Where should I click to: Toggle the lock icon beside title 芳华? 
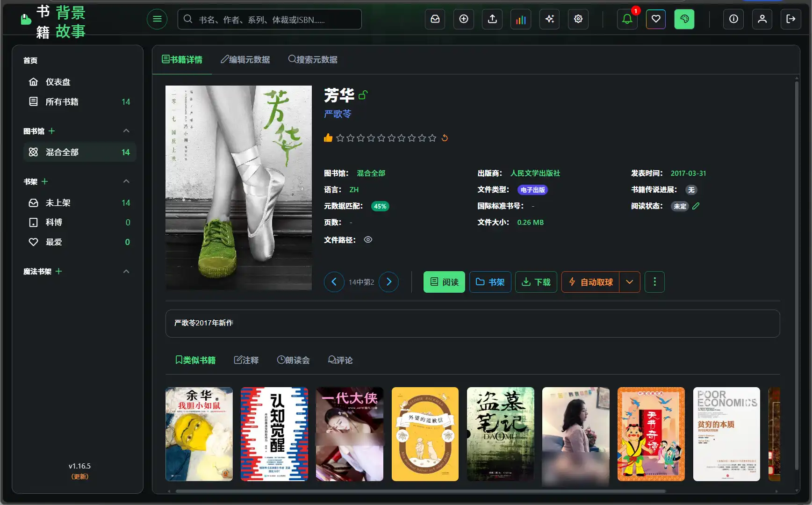click(363, 95)
